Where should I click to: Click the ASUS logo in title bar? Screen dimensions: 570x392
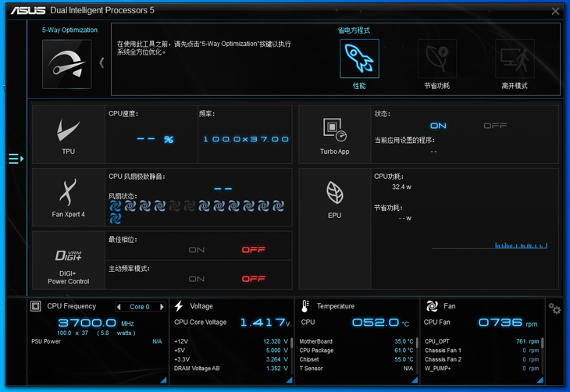28,11
